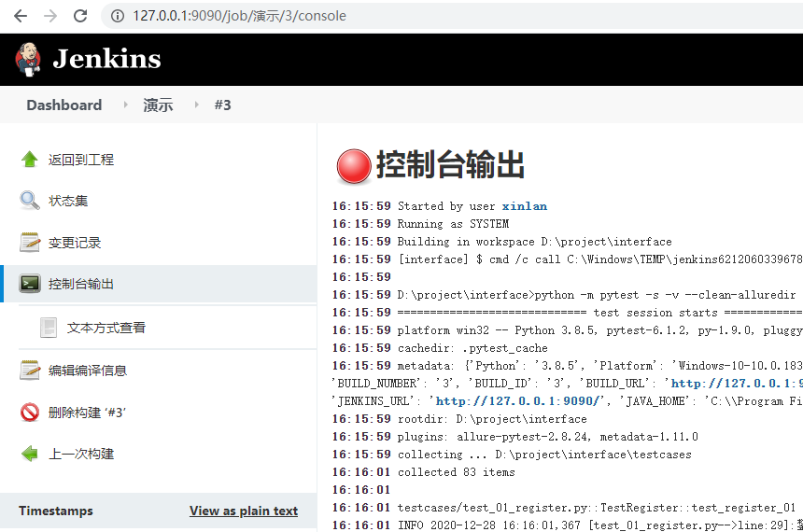Open the View as plain text link
Screen dimensions: 803x532
[244, 511]
